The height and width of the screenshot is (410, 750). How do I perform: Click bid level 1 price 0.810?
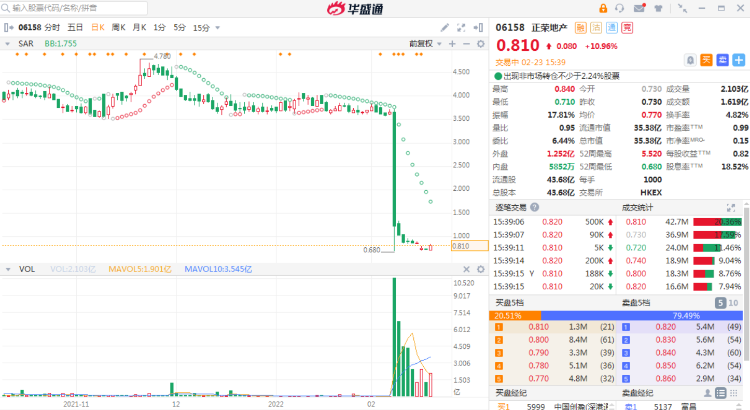coord(539,327)
